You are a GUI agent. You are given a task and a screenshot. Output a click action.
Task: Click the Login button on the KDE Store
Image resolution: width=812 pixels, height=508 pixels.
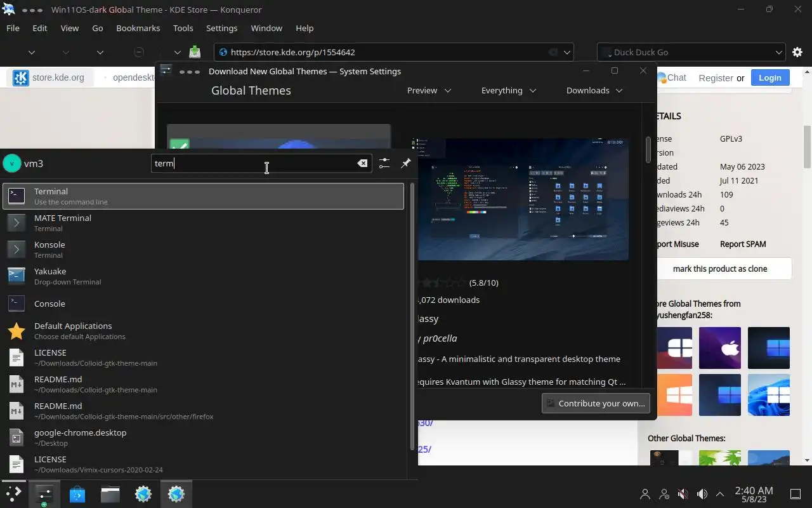click(x=769, y=77)
